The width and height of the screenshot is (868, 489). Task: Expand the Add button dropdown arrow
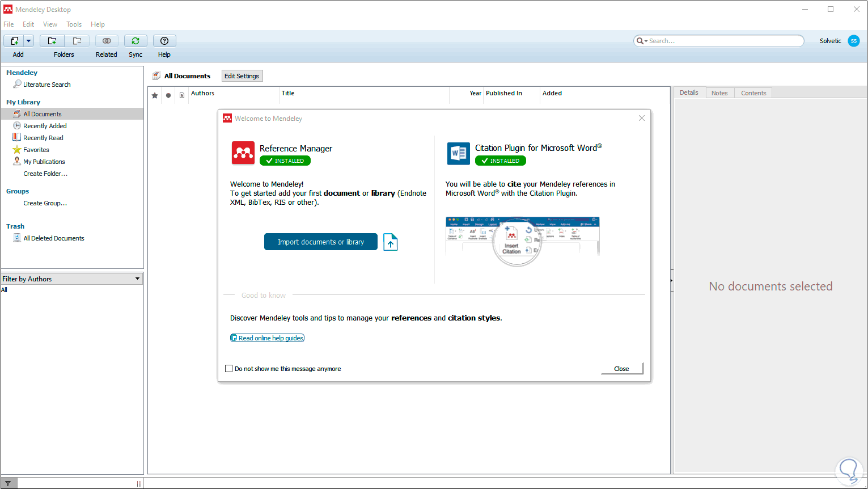coord(29,41)
